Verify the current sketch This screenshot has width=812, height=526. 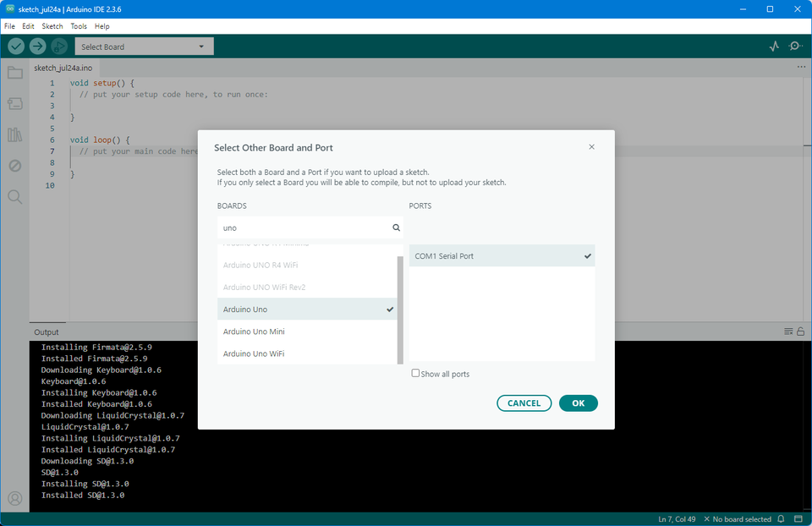(x=14, y=46)
